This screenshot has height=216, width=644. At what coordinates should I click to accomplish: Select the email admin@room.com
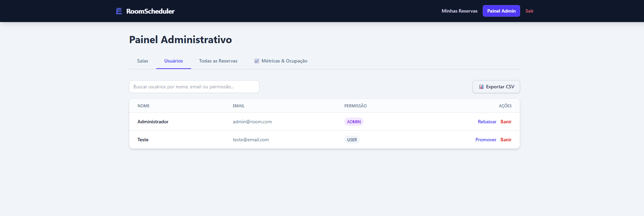click(x=252, y=122)
